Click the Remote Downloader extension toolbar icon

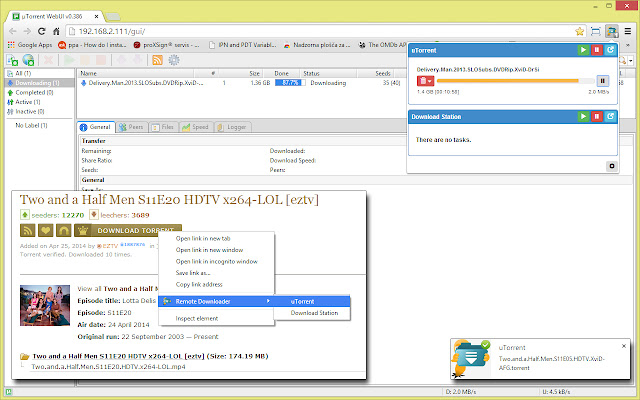pos(611,31)
